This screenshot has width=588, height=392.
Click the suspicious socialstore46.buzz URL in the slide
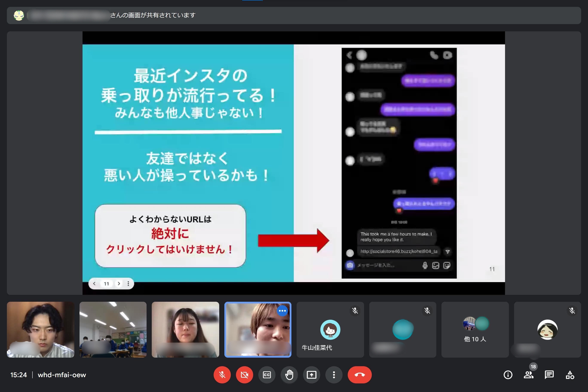(x=399, y=251)
